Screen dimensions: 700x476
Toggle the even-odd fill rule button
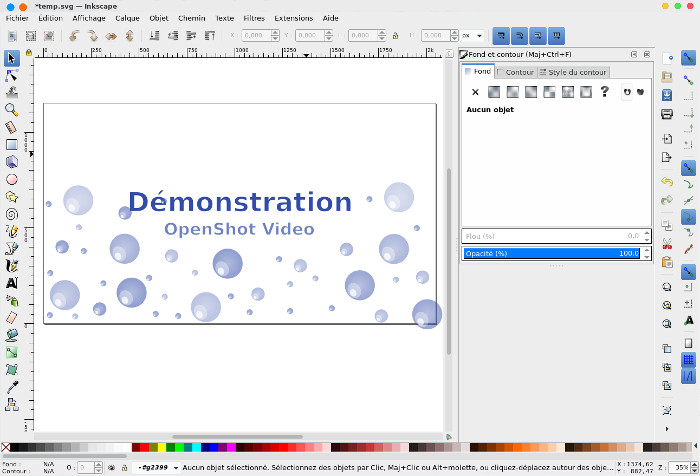627,92
